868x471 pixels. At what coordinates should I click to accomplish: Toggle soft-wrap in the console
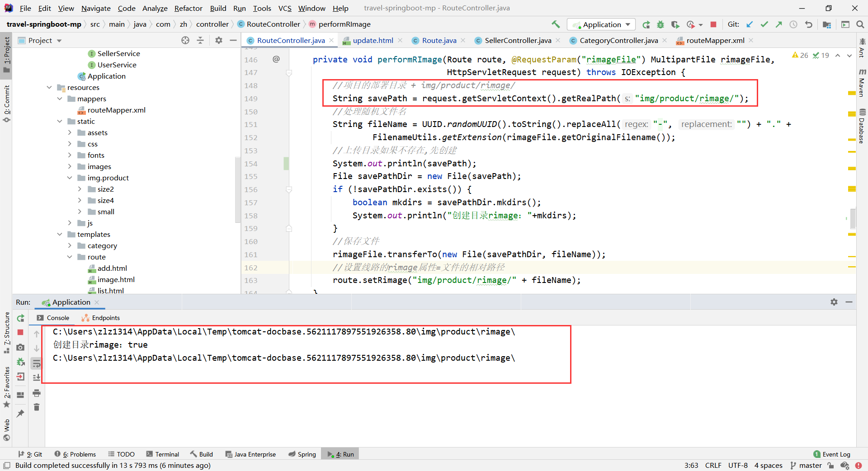pos(37,363)
